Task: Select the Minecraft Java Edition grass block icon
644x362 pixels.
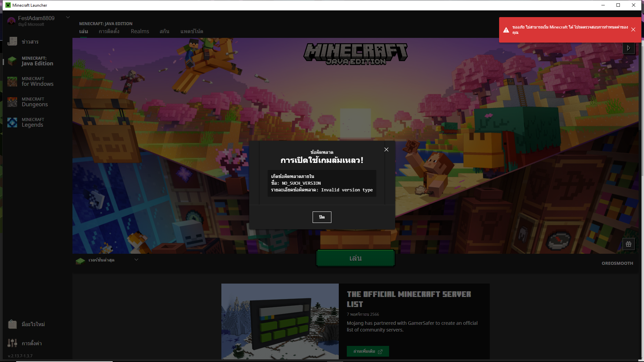Action: pos(12,61)
